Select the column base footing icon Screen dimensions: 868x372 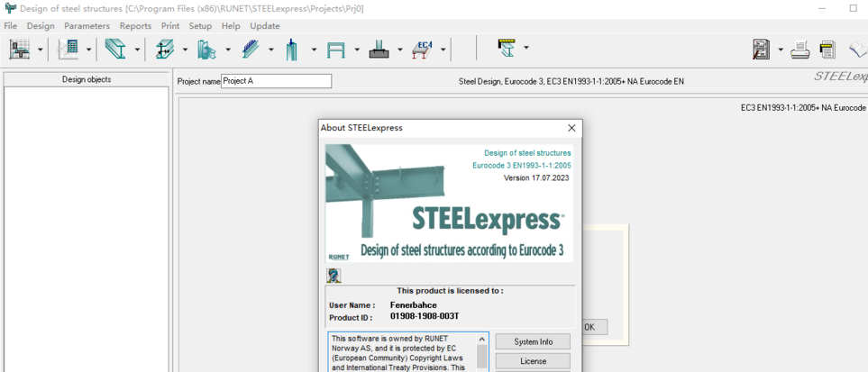tap(379, 50)
